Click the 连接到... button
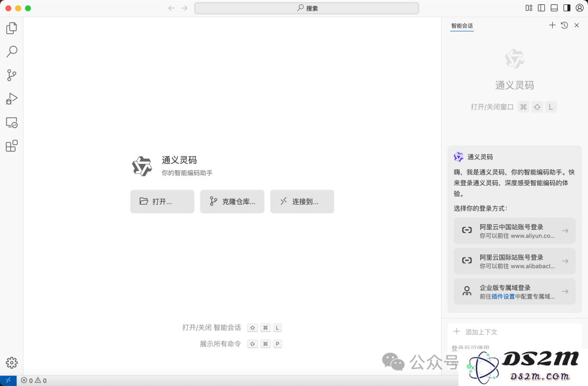 point(302,201)
